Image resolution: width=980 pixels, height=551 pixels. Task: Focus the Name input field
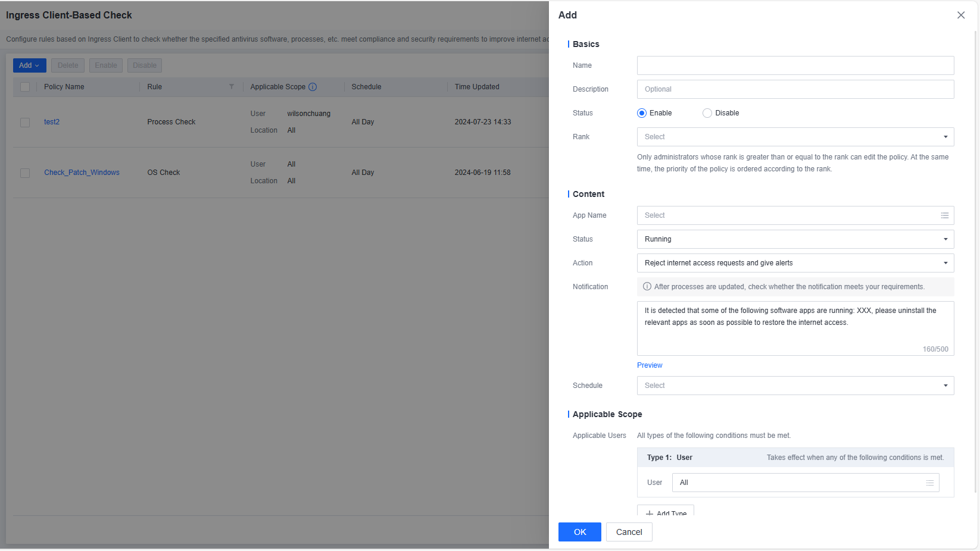point(795,65)
